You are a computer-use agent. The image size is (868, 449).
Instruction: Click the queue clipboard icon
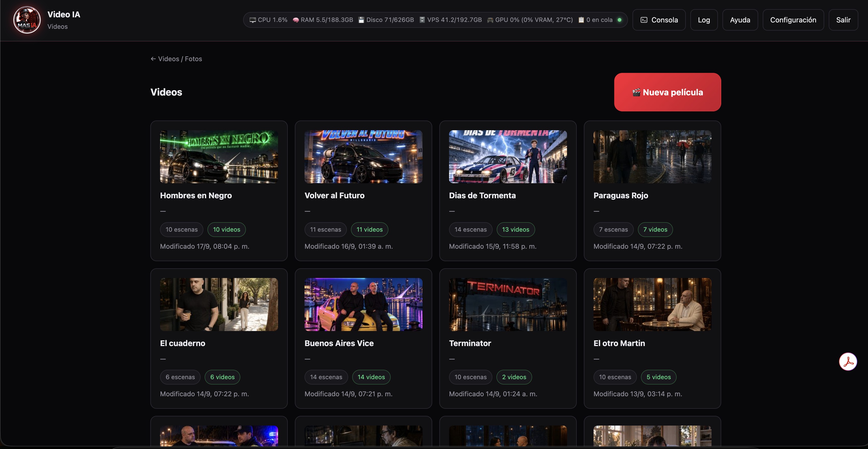[581, 20]
